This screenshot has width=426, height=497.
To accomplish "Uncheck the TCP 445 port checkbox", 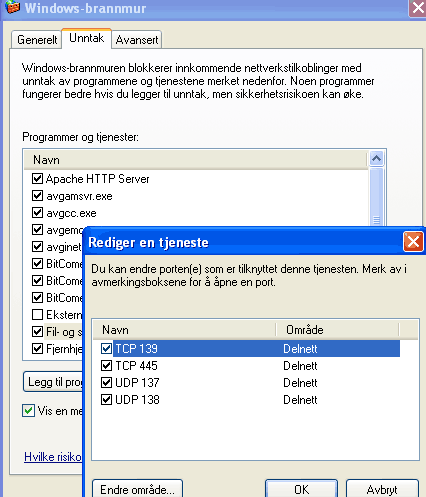I will pos(106,366).
